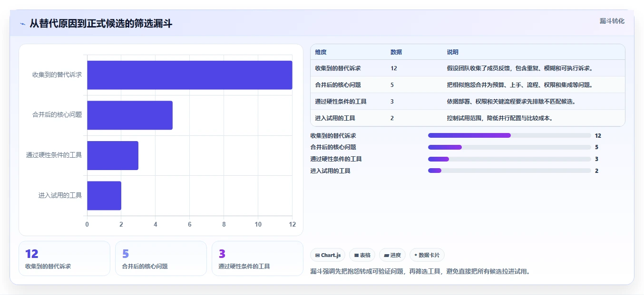The width and height of the screenshot is (644, 295).
Task: Click table cell 合并后的核心问题
Action: pos(338,85)
